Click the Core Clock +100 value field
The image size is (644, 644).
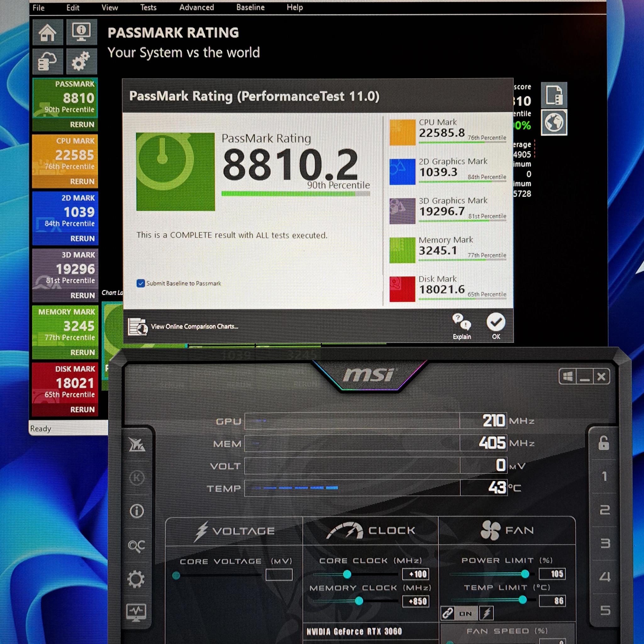coord(416,574)
